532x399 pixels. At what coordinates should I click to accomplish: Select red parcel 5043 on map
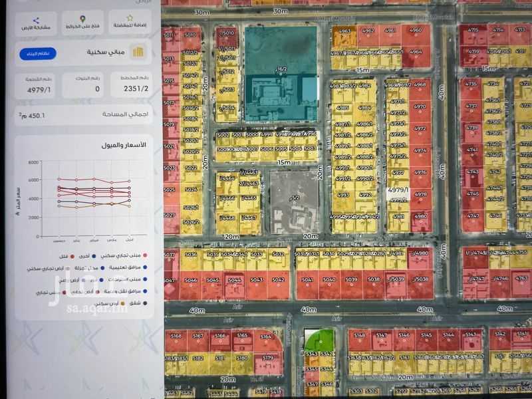click(x=257, y=285)
